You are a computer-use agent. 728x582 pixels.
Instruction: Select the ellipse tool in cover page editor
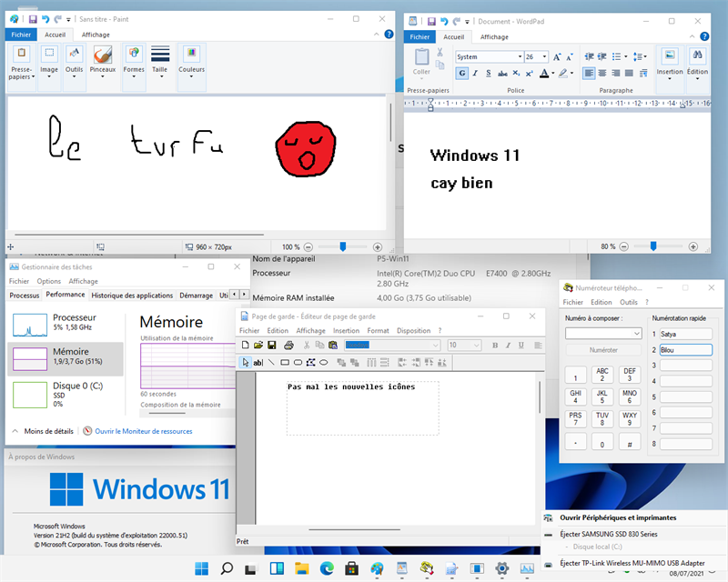pyautogui.click(x=323, y=363)
